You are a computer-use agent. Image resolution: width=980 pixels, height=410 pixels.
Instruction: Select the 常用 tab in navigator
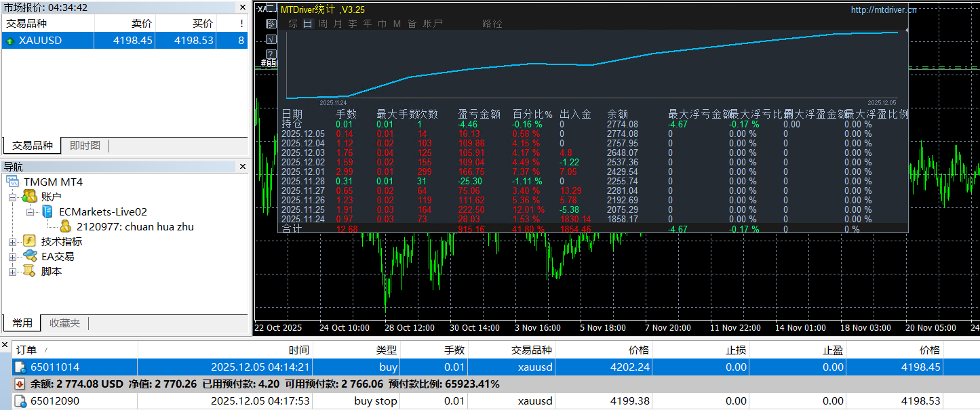tap(22, 323)
